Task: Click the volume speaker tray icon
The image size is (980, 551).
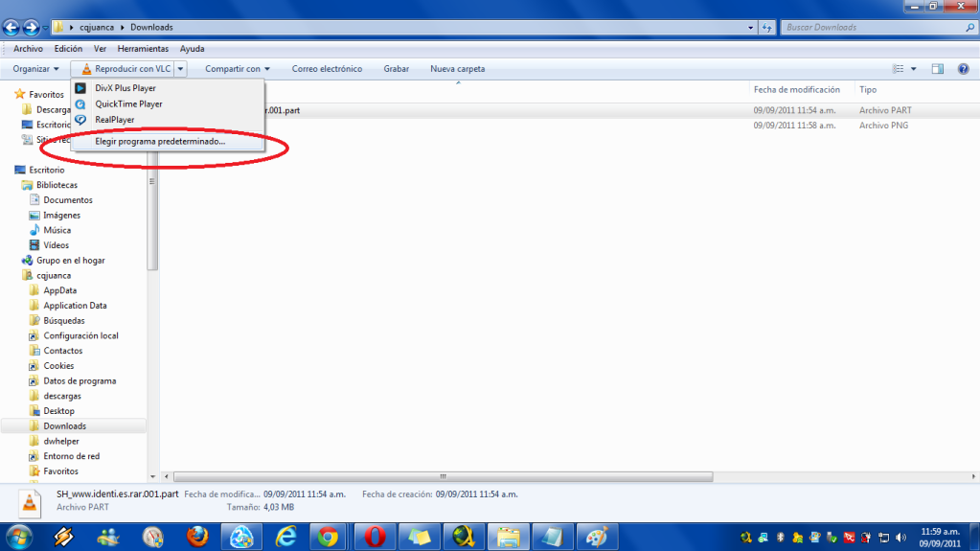Action: [900, 538]
